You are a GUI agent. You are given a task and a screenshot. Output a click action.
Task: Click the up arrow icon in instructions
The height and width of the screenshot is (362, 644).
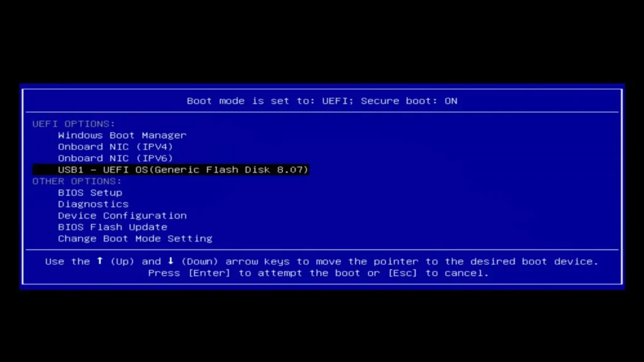(x=99, y=261)
